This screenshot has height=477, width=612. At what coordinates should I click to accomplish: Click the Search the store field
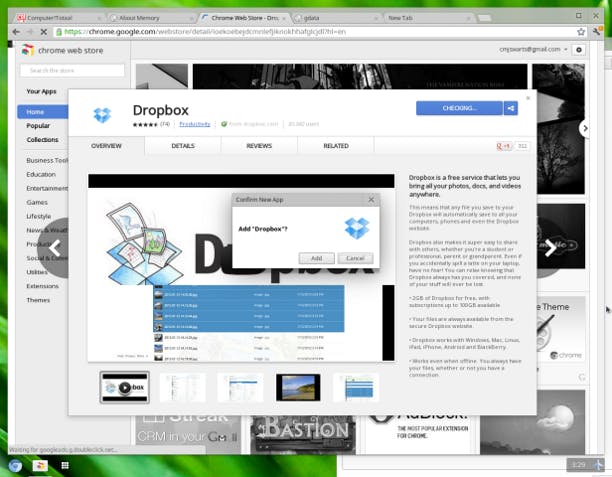click(72, 70)
